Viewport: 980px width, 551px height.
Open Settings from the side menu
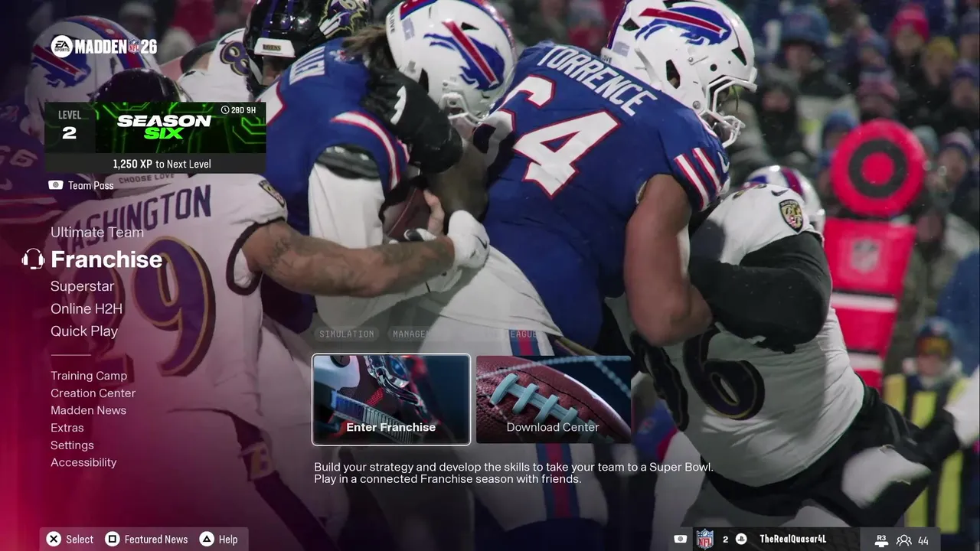[72, 445]
